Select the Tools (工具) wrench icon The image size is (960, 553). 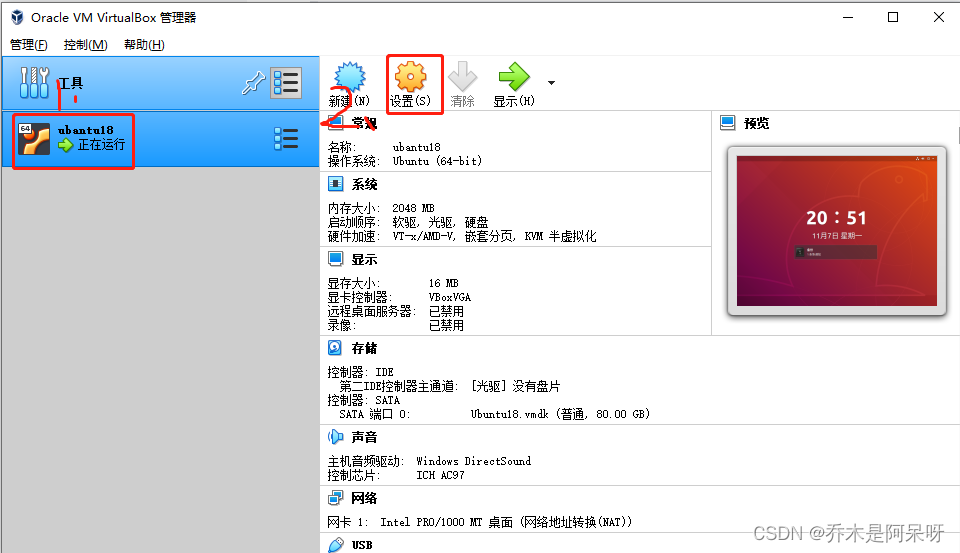[34, 83]
